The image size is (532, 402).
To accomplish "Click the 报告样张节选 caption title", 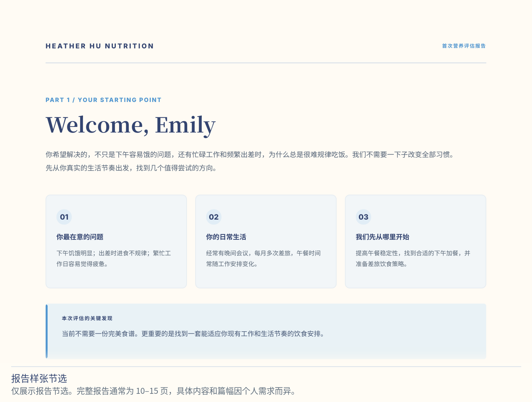I will [39, 379].
